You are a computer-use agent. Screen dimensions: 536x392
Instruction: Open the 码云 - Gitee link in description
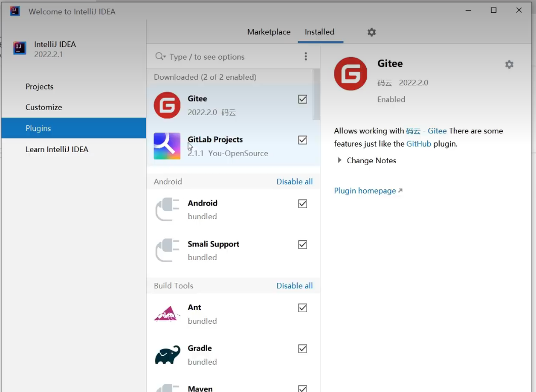426,131
